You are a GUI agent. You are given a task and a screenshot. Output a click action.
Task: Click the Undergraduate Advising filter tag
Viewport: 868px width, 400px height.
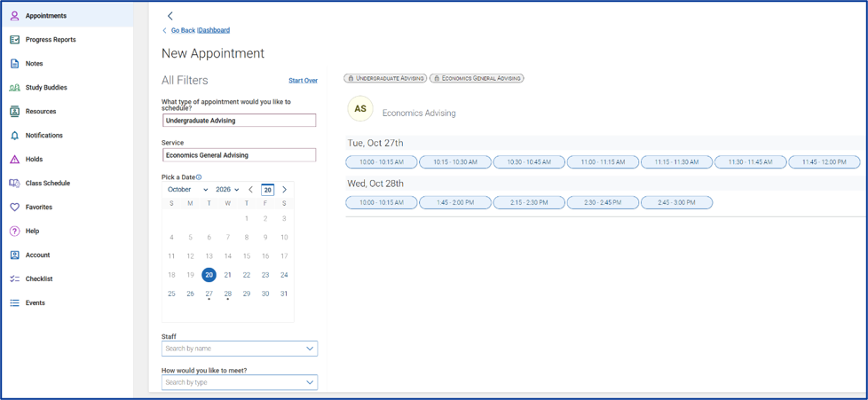point(384,79)
